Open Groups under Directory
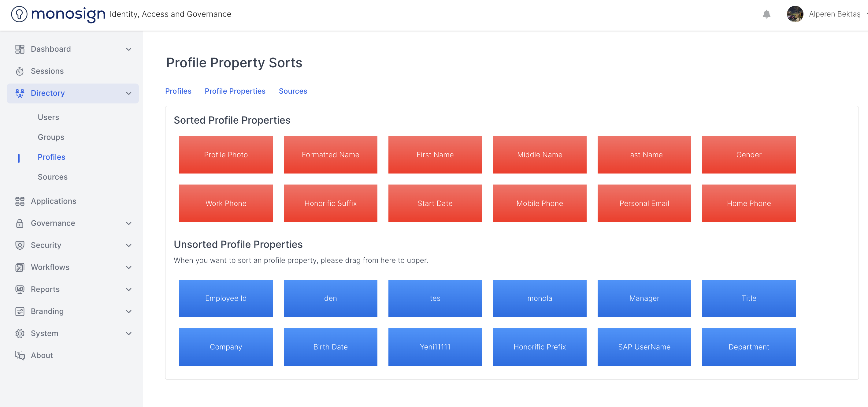Viewport: 868px width, 407px height. (x=51, y=137)
